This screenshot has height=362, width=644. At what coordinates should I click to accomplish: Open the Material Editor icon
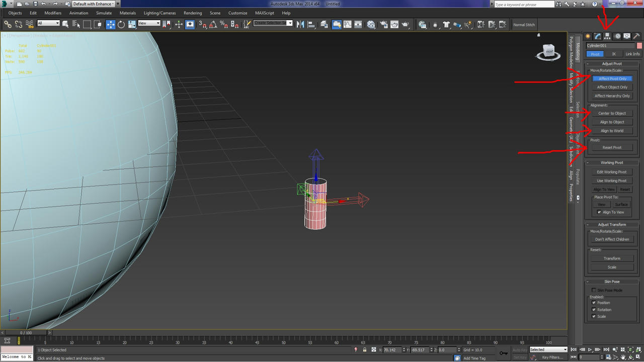click(x=371, y=24)
